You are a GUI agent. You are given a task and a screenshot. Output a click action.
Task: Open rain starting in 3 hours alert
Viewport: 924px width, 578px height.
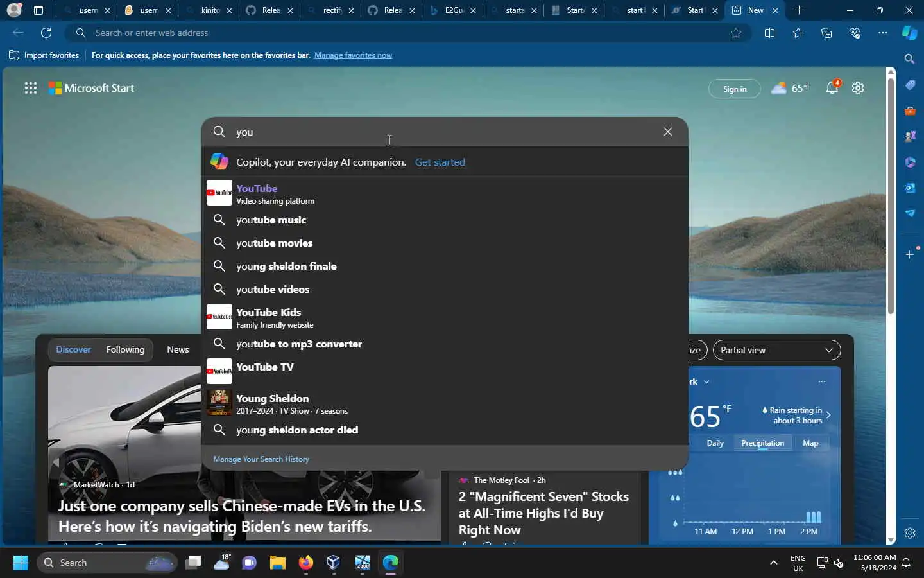coord(796,415)
